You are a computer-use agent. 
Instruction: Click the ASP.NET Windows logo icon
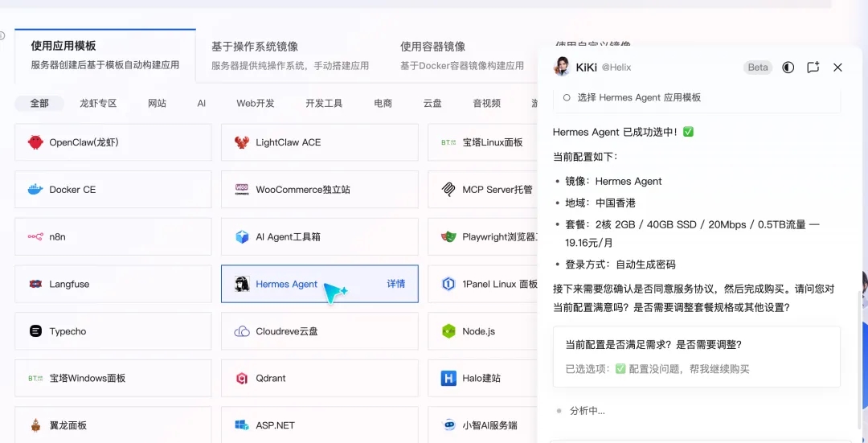[x=242, y=425]
